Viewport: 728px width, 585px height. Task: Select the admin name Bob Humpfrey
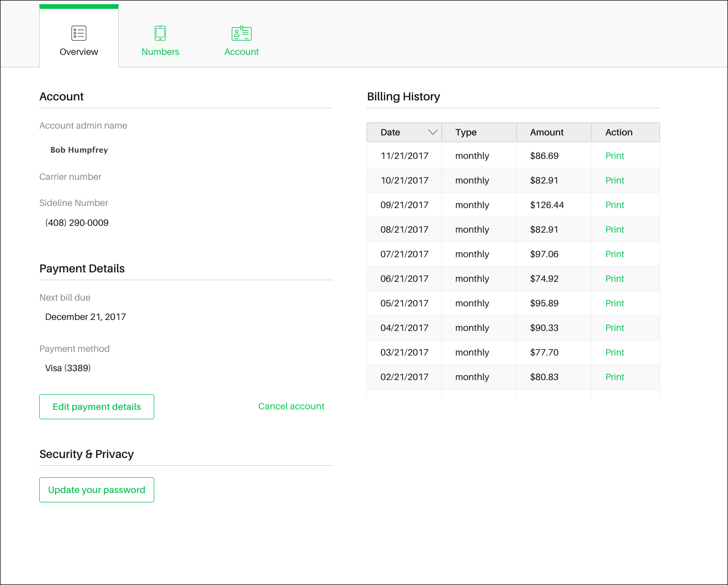(x=79, y=150)
